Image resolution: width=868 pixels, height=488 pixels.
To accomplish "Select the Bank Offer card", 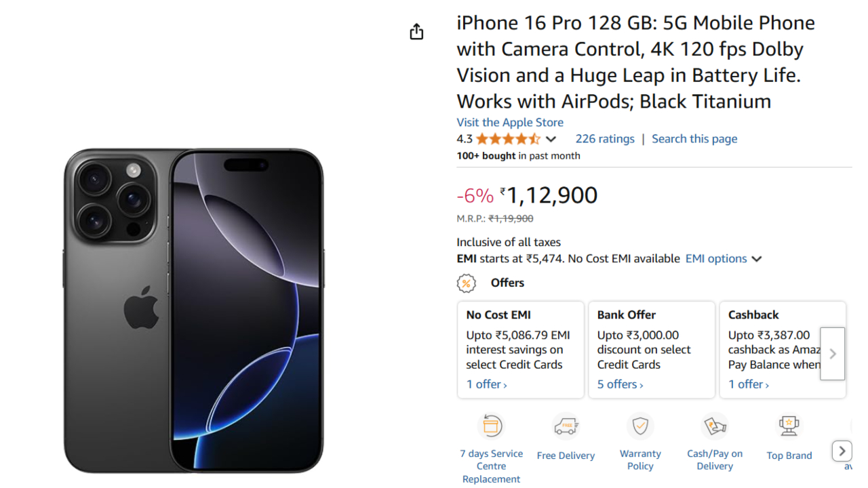I will point(651,349).
